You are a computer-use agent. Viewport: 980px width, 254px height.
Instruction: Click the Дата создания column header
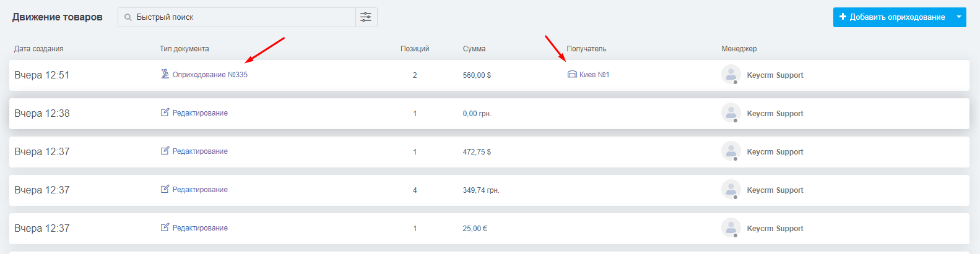click(x=39, y=49)
